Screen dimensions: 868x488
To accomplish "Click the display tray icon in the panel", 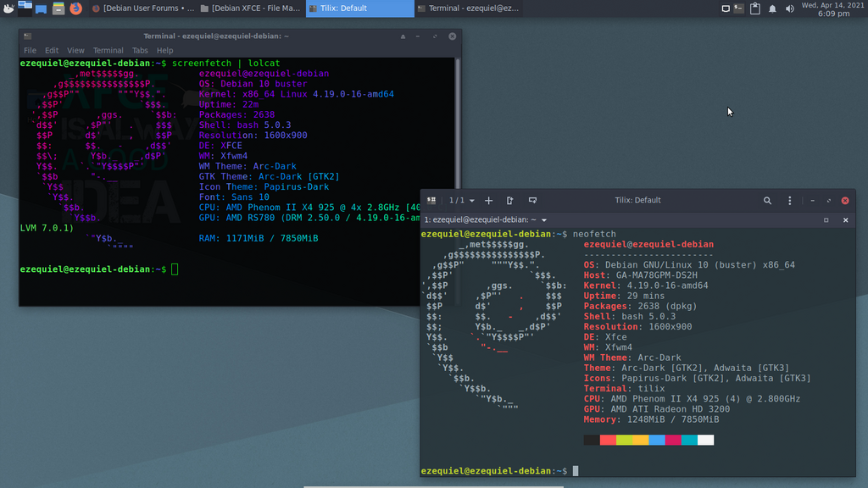I will (x=726, y=8).
